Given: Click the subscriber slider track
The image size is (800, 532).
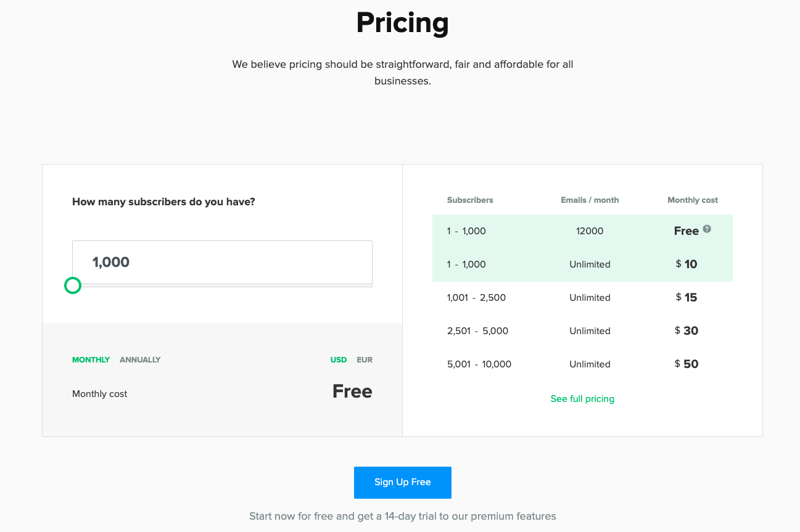Looking at the screenshot, I should [x=222, y=285].
